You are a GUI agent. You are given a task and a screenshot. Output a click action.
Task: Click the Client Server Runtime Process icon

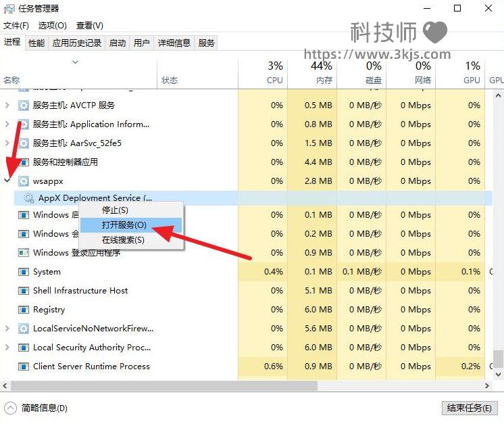tap(24, 367)
